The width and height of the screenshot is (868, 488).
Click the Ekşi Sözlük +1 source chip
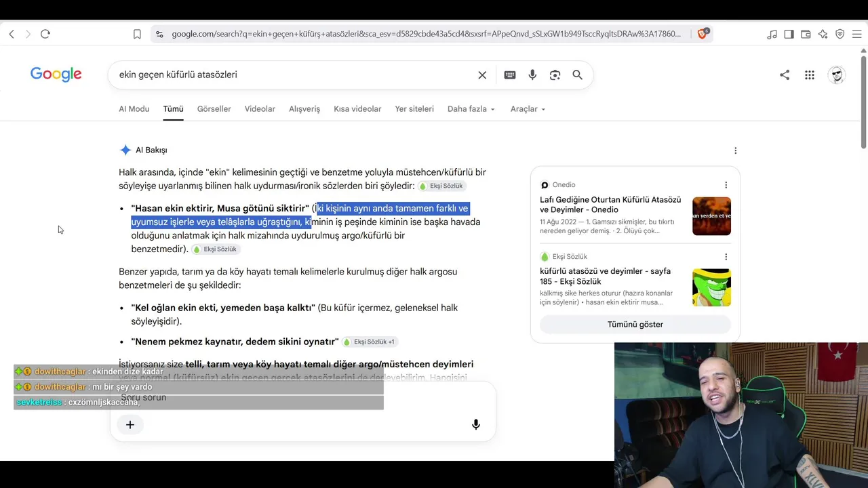[x=370, y=342]
